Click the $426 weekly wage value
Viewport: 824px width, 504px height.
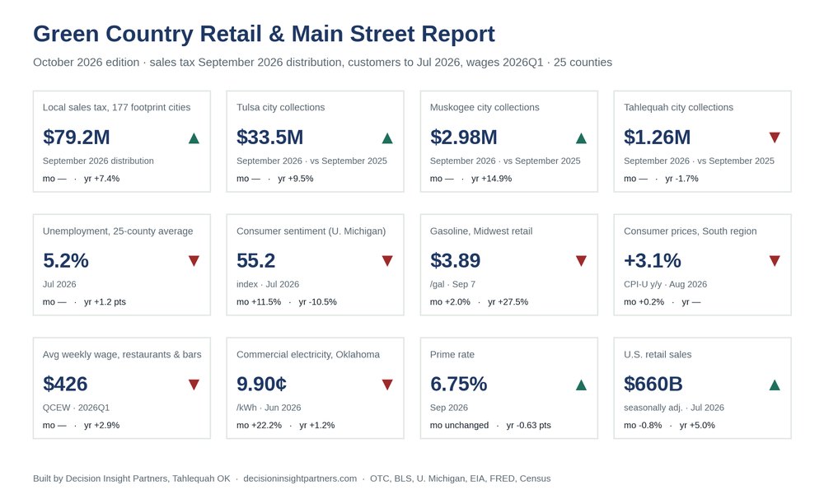coord(65,384)
